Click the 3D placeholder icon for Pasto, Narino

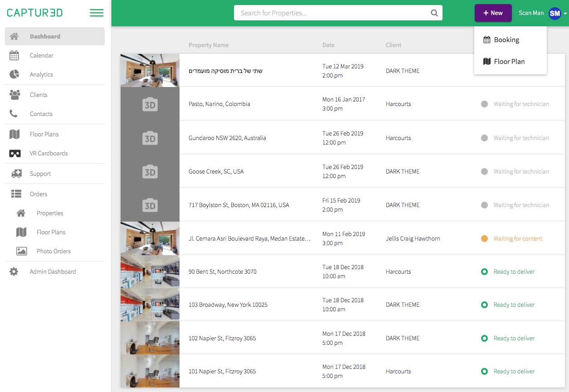(x=150, y=105)
